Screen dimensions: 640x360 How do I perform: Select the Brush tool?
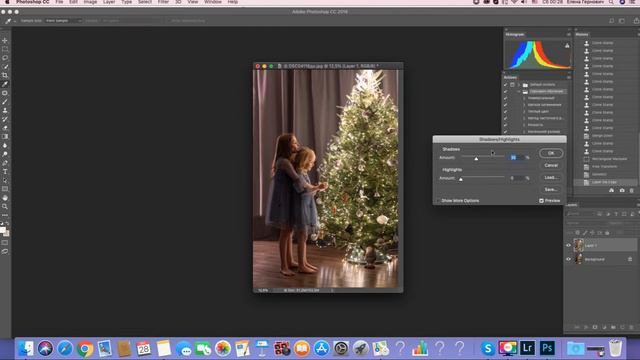tap(5, 102)
